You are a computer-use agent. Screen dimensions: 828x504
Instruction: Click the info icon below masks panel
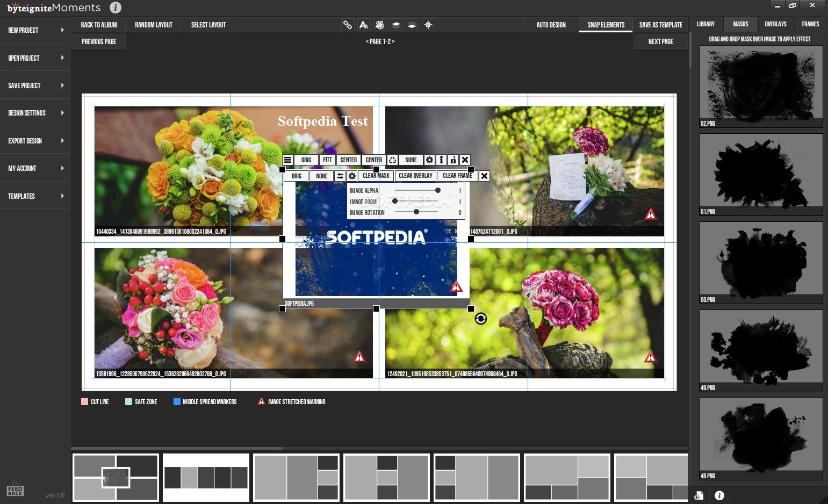[719, 495]
